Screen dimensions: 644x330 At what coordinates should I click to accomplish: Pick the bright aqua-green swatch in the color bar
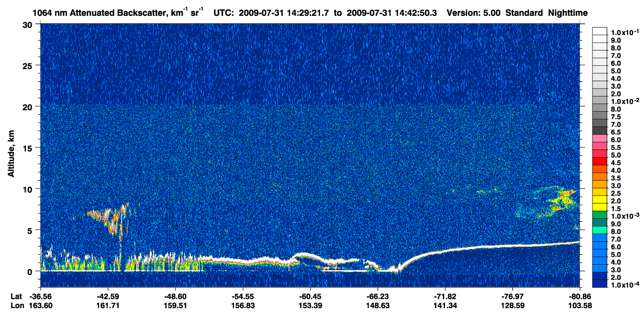(600, 230)
